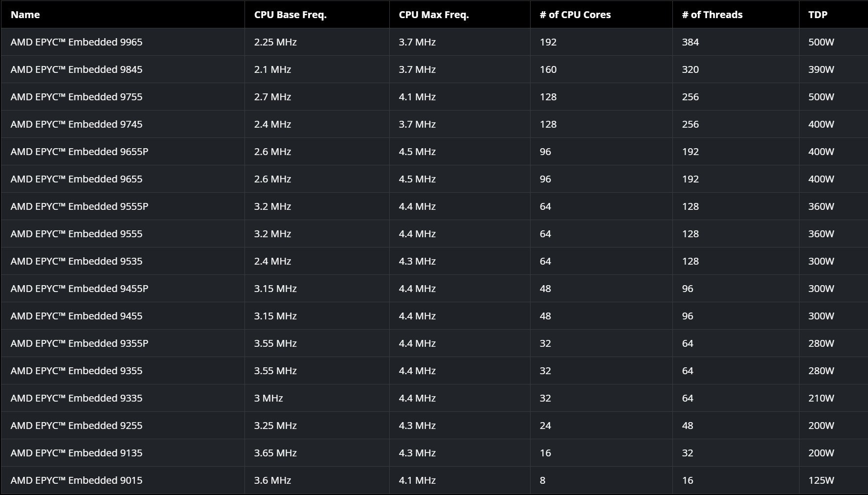Click AMD EPYC Embedded 9755 name

pyautogui.click(x=76, y=97)
